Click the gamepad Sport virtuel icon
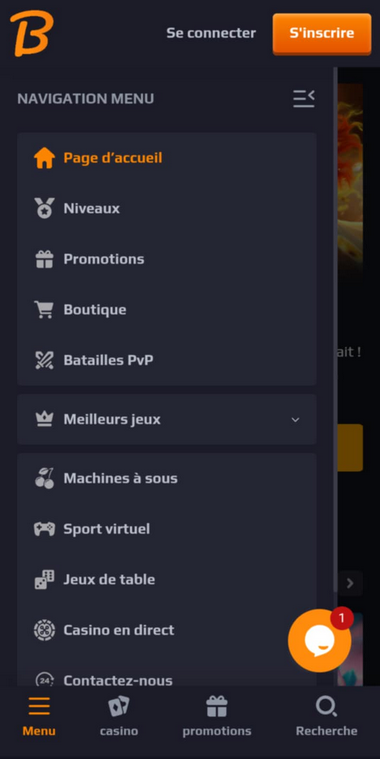The height and width of the screenshot is (759, 380). tap(44, 529)
